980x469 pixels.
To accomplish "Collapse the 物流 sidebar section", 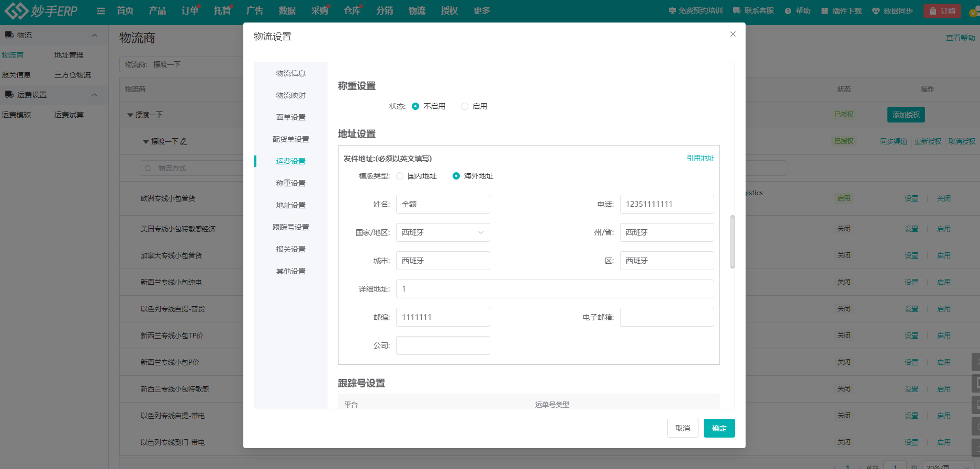I will click(95, 35).
